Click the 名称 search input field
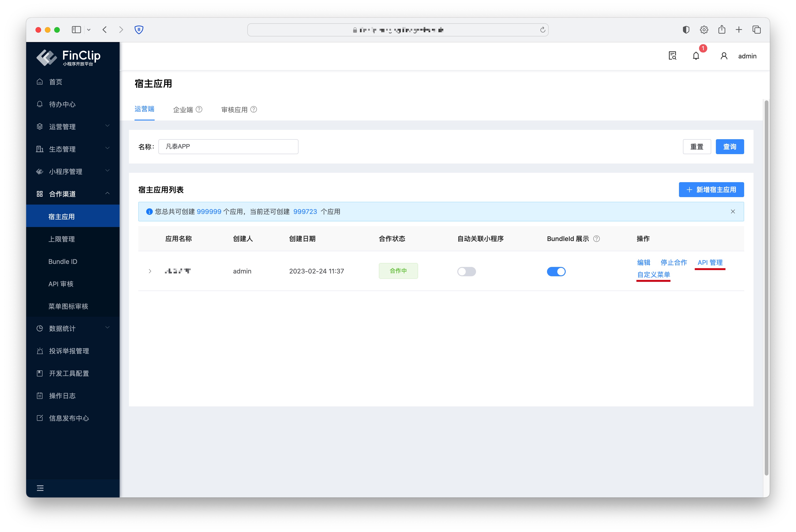The height and width of the screenshot is (532, 796). [x=228, y=147]
